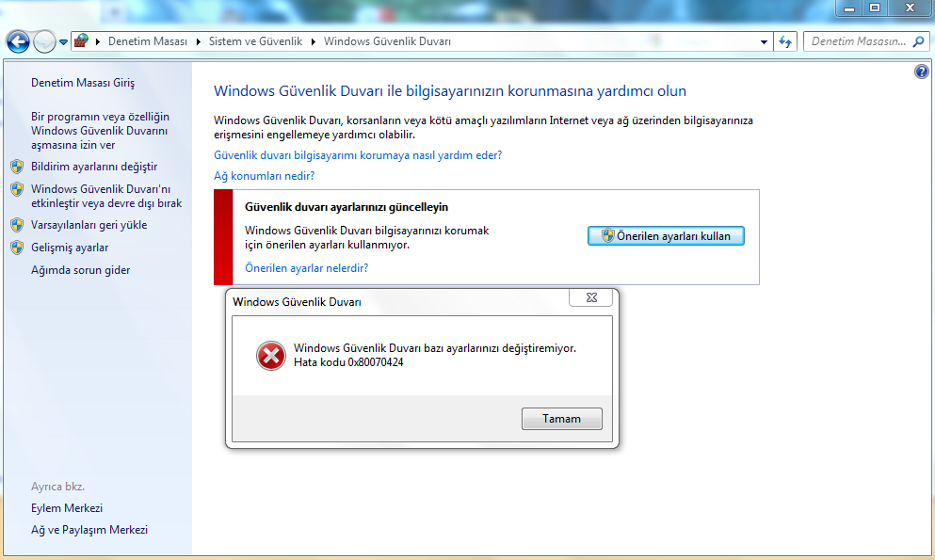Click the Forward navigation arrow button

(43, 42)
